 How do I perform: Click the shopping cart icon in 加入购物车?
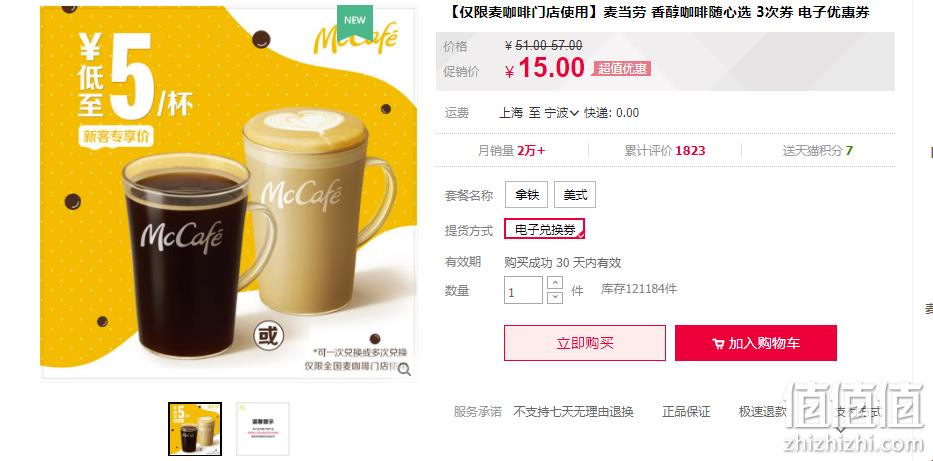click(718, 344)
